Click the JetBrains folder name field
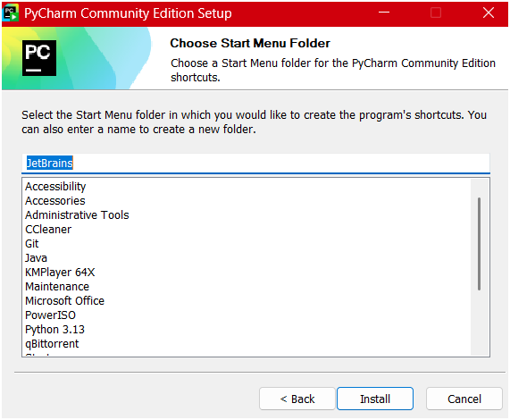Viewport: 510px width, 420px height. pos(255,163)
